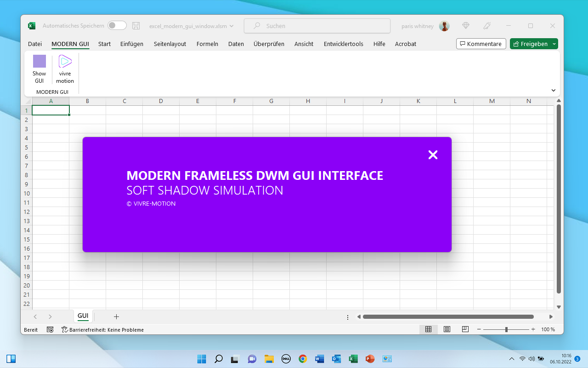Image resolution: width=588 pixels, height=368 pixels.
Task: Close the purple MODERN FRAMELESS popup
Action: pos(433,155)
